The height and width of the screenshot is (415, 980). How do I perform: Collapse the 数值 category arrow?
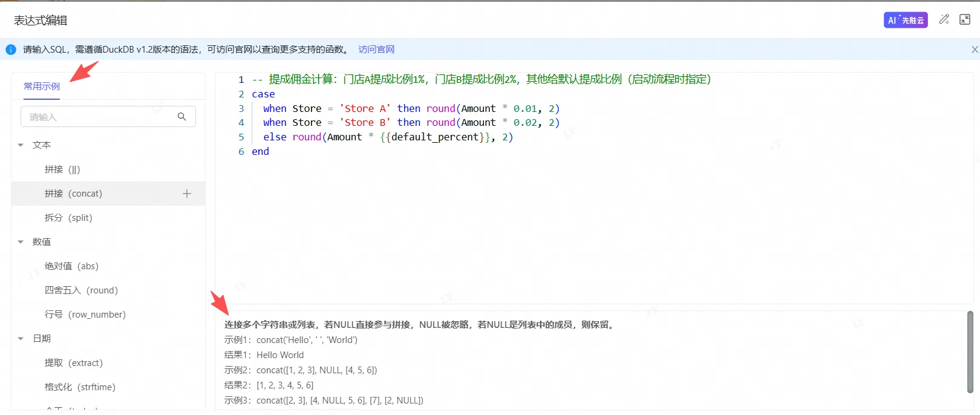tap(21, 242)
